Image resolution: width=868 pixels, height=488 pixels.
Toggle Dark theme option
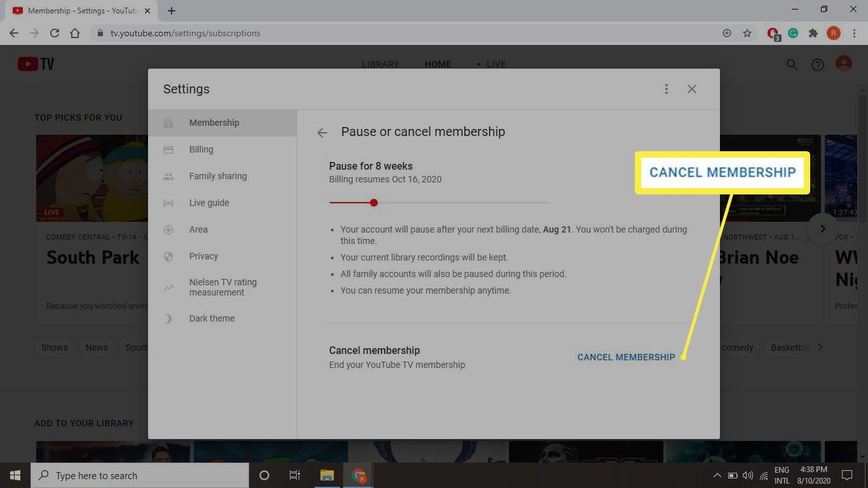pos(222,318)
